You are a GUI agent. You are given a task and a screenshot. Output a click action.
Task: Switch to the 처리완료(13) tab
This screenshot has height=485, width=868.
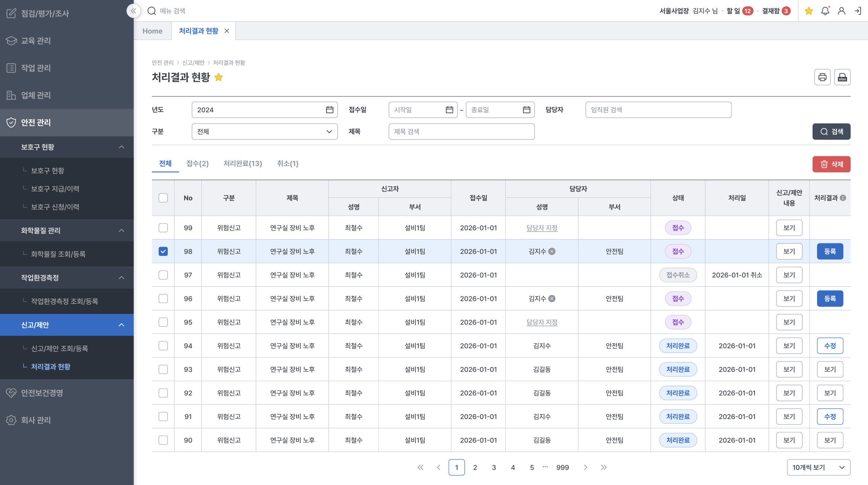(242, 164)
